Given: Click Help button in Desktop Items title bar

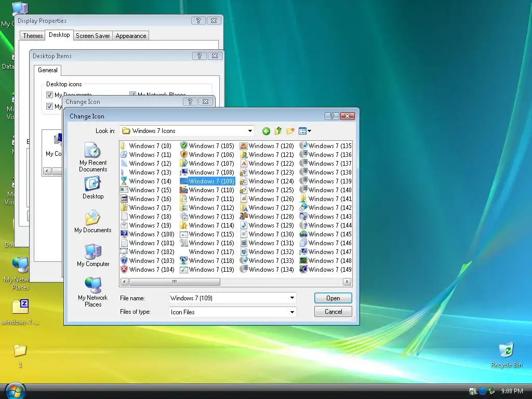Looking at the screenshot, I should (x=199, y=56).
